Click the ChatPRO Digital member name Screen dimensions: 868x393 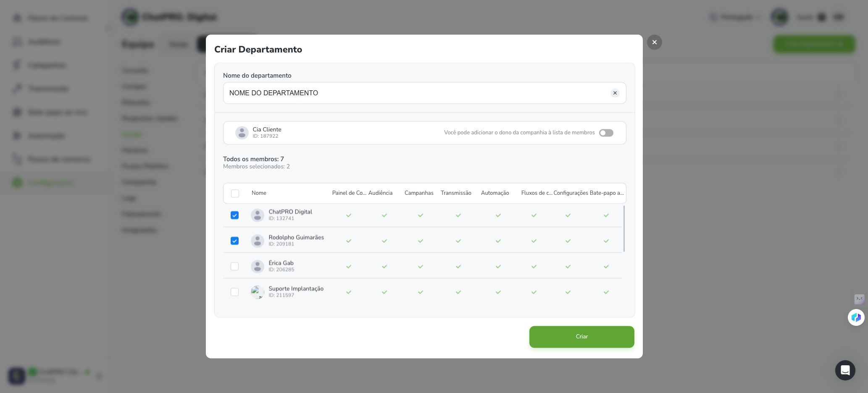point(290,212)
